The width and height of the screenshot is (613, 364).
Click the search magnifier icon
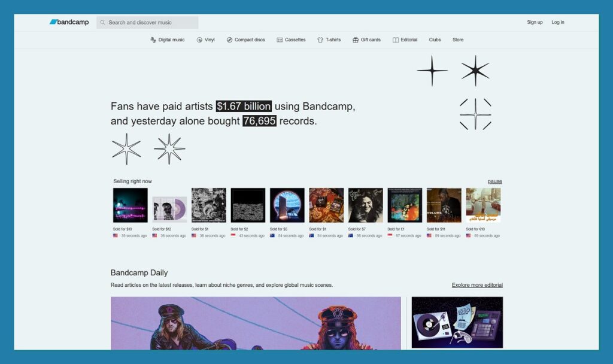click(102, 22)
